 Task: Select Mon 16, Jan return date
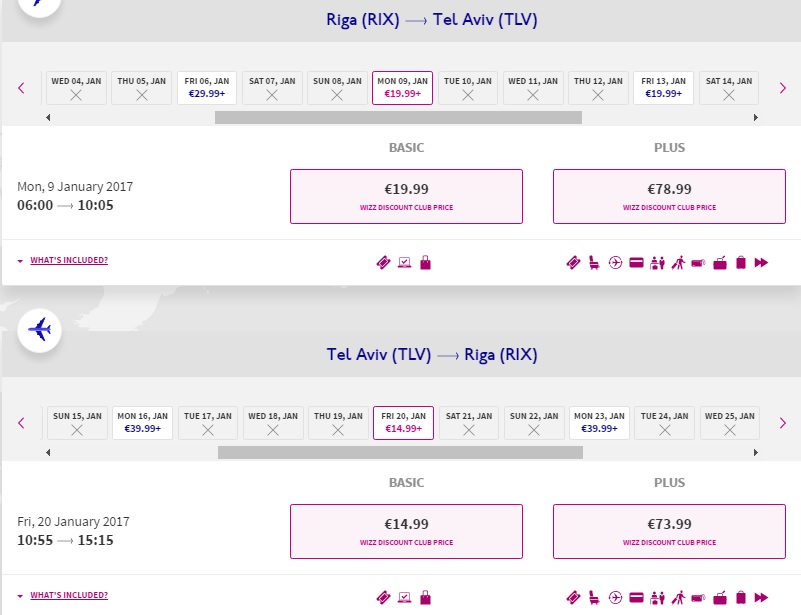pos(143,423)
